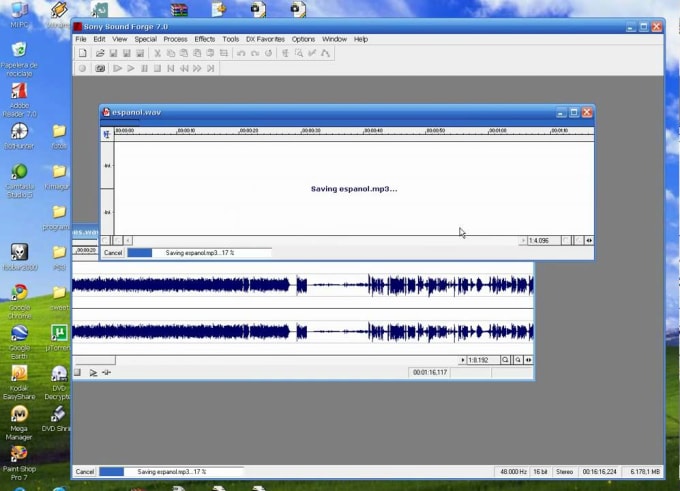Click the Copy icon beside the scissors
This screenshot has width=680, height=491.
coord(171,53)
